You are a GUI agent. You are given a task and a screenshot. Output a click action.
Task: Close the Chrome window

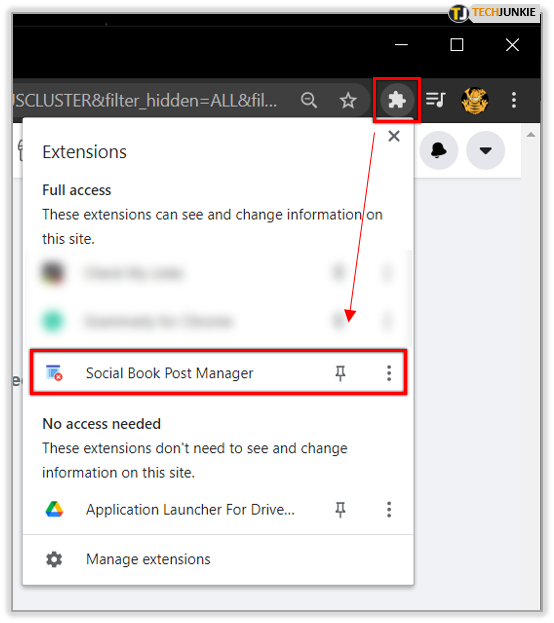click(512, 44)
